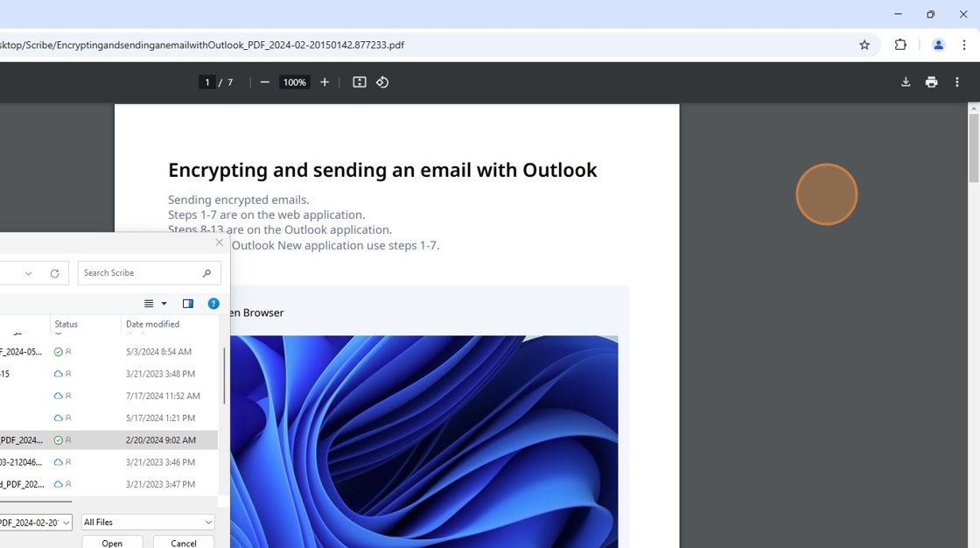The image size is (980, 548).
Task: Select file dated 3/21/2023 3:47 PM
Action: [x=108, y=484]
